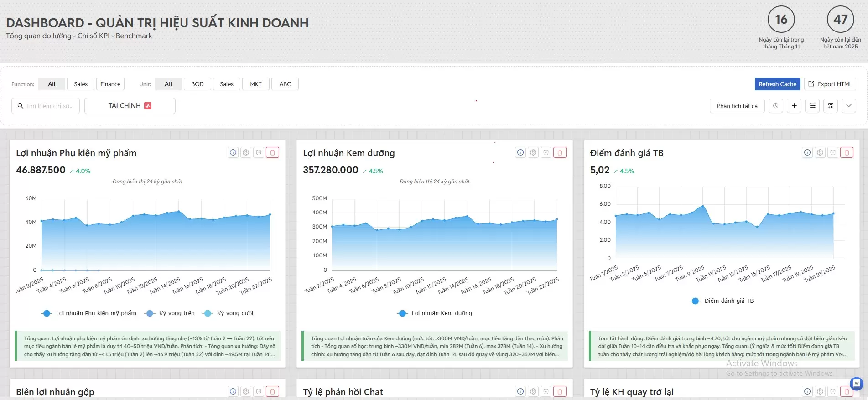Open info for Lợi nhuận Phụ kiện mỹ phẩm
Viewport: 868px width, 400px height.
(x=233, y=152)
